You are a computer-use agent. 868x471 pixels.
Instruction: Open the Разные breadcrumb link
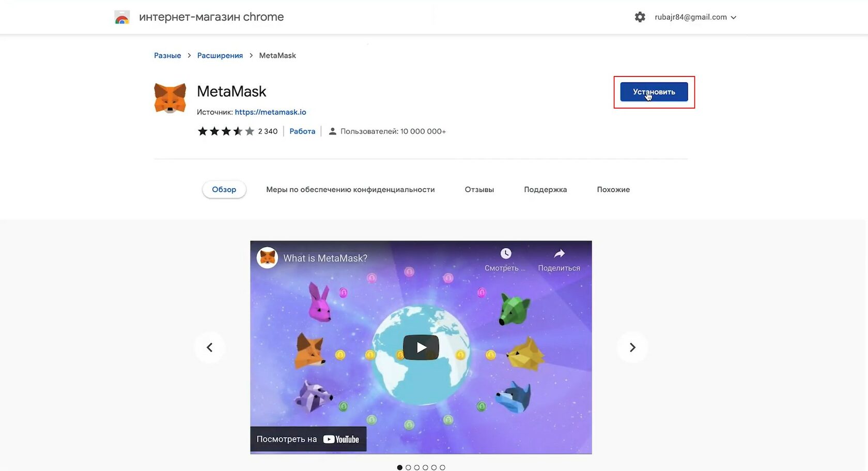[167, 55]
